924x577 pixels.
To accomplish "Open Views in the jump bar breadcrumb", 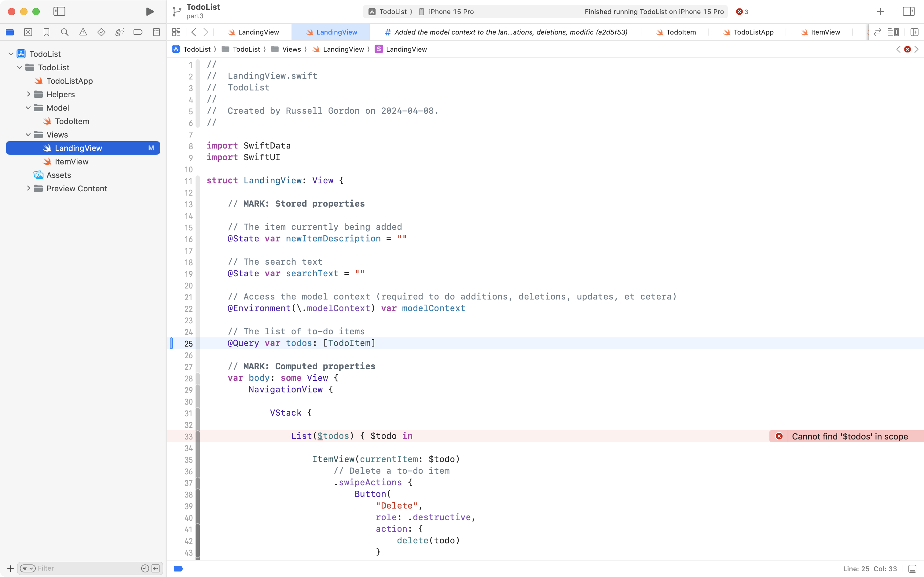I will [x=292, y=49].
